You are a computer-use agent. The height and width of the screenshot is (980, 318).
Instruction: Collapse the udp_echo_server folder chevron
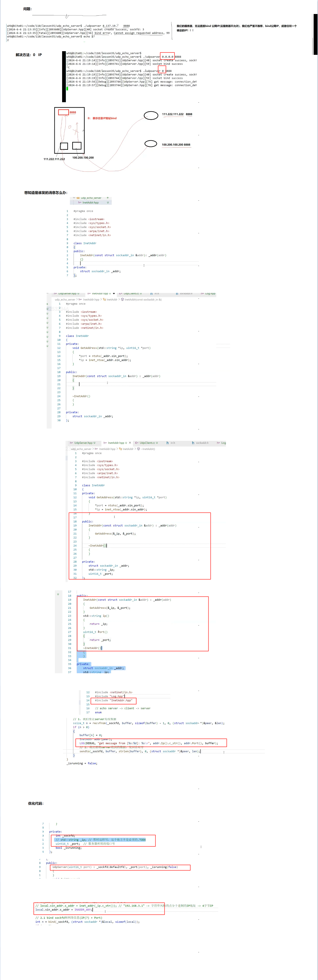point(74,198)
